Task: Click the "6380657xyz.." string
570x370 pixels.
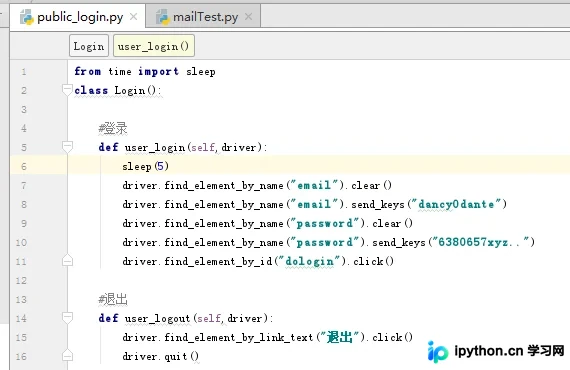Action: click(480, 242)
